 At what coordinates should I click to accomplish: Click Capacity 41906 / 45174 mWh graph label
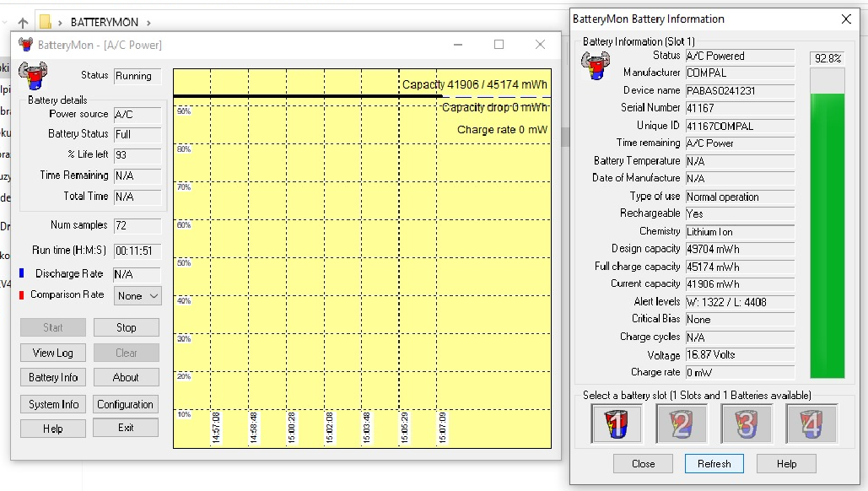point(474,84)
